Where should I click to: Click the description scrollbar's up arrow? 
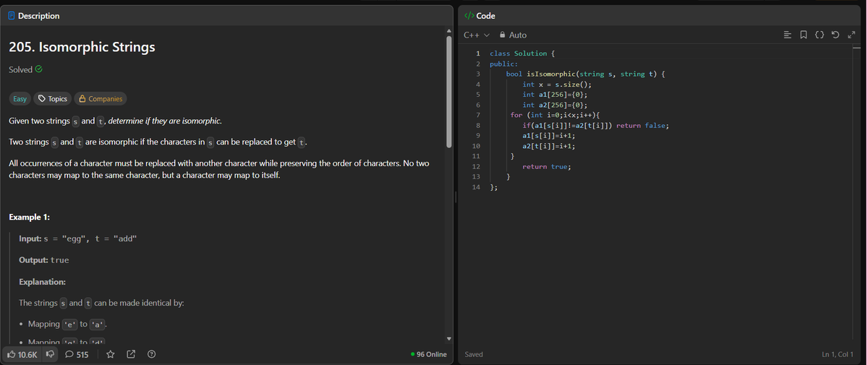click(x=449, y=31)
